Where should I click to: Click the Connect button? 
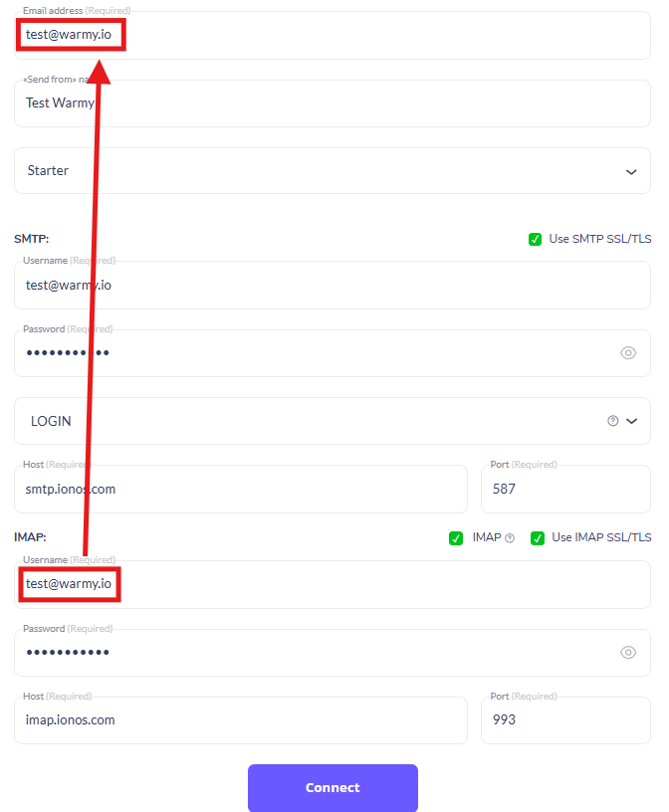tap(333, 788)
